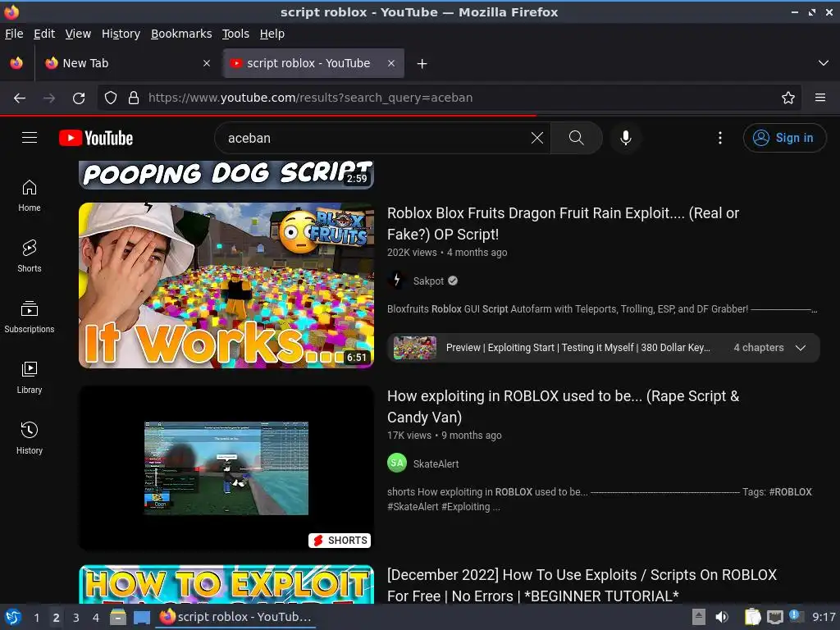This screenshot has height=630, width=840.
Task: Open the YouTube hamburger guide menu
Action: (x=30, y=138)
